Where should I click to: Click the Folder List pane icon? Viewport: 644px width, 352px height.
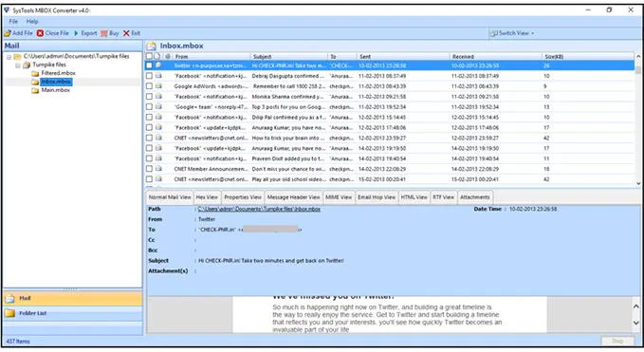(x=9, y=313)
